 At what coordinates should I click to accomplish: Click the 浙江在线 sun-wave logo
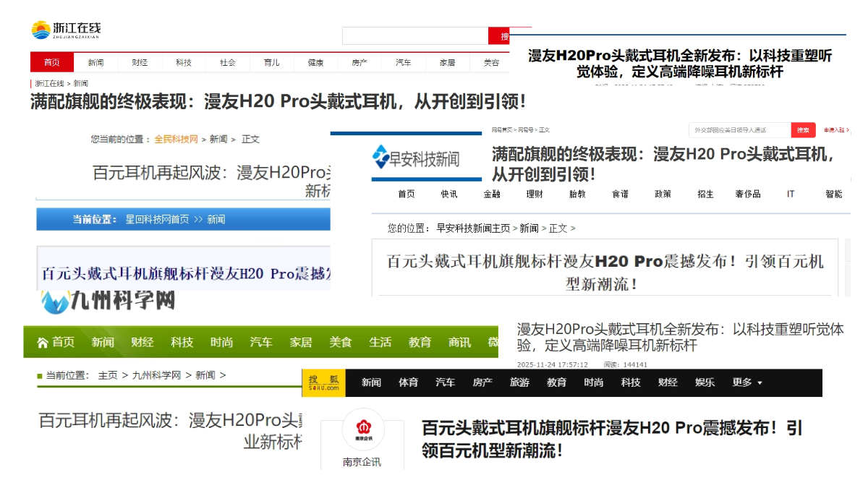[x=41, y=30]
